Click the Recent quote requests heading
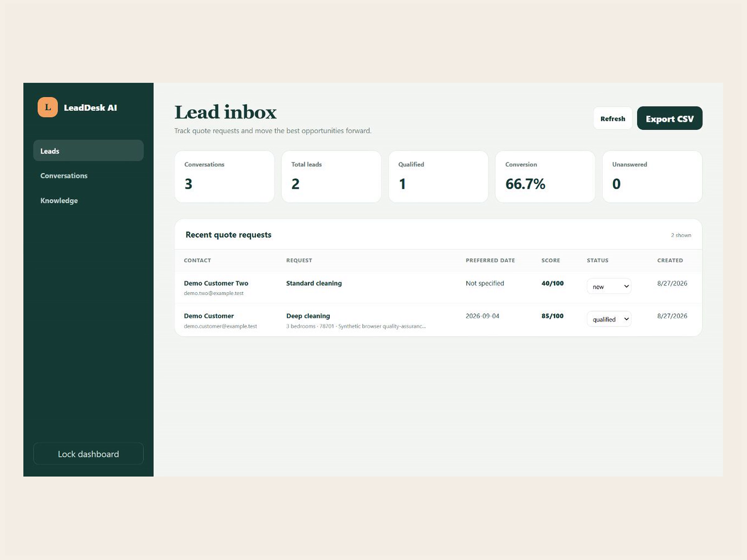Image resolution: width=747 pixels, height=560 pixels. pos(229,235)
